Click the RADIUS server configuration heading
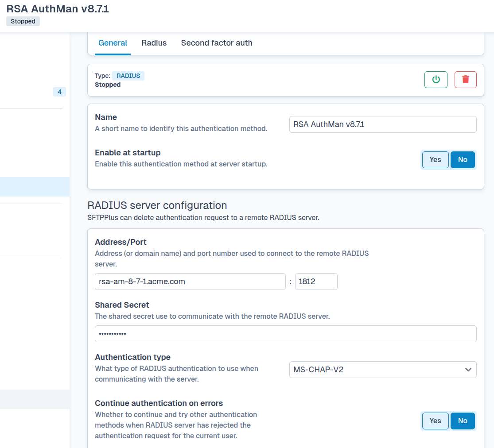The image size is (494, 448). [157, 205]
